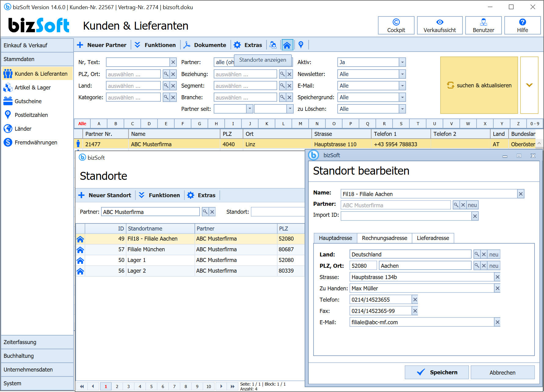
Task: Clear Partner filter in Standorte window
Action: (x=212, y=212)
